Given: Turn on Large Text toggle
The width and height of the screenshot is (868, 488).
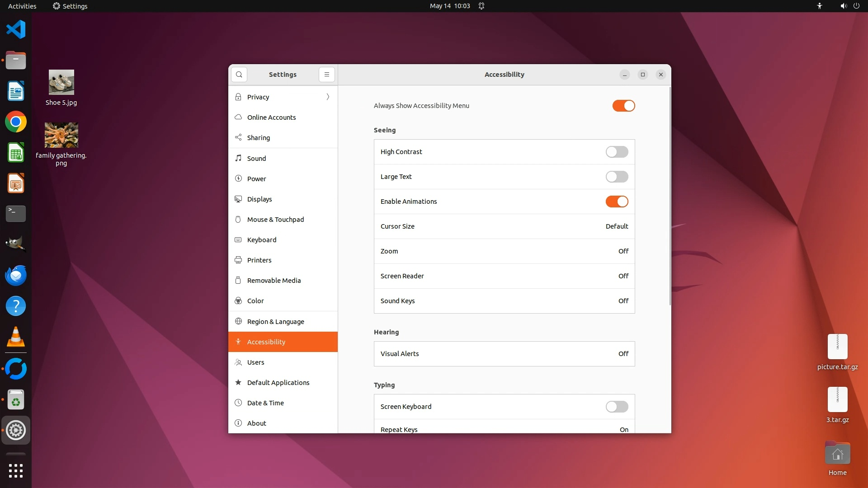Looking at the screenshot, I should (617, 177).
